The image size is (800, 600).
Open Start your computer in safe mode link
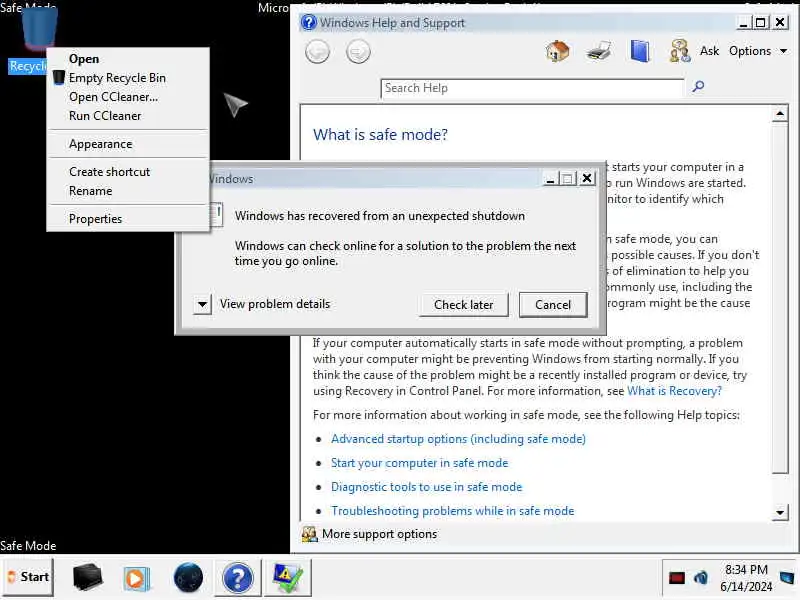(x=419, y=463)
